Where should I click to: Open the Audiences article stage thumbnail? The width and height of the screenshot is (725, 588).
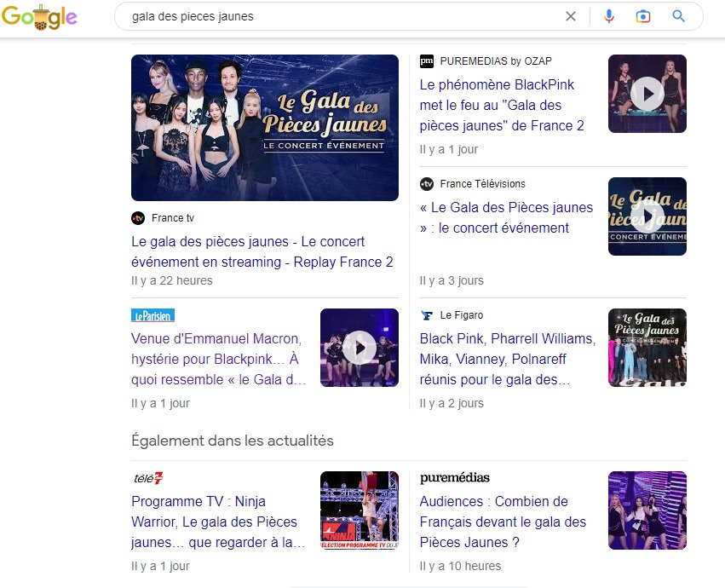tap(647, 510)
